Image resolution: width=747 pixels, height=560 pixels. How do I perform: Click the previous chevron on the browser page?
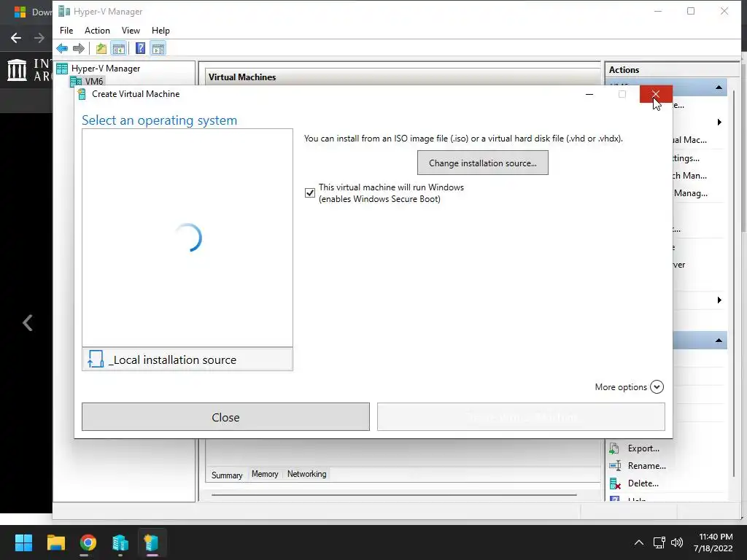tap(28, 323)
